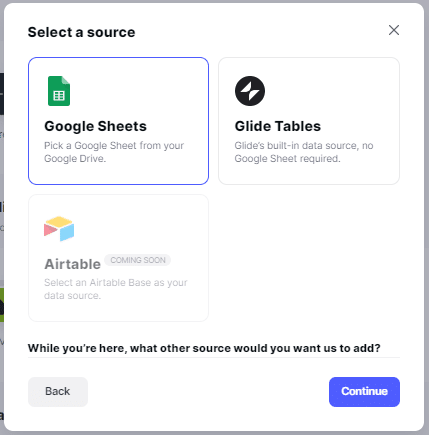This screenshot has width=429, height=435.
Task: Click the black Glide Tables logo icon
Action: [250, 91]
